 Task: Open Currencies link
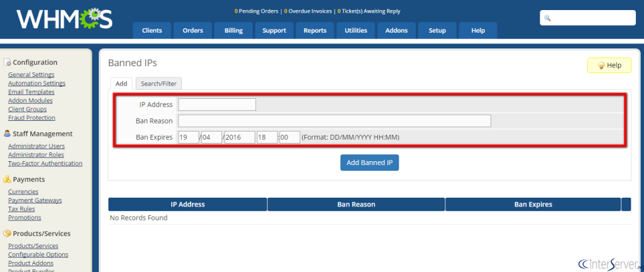pos(23,192)
